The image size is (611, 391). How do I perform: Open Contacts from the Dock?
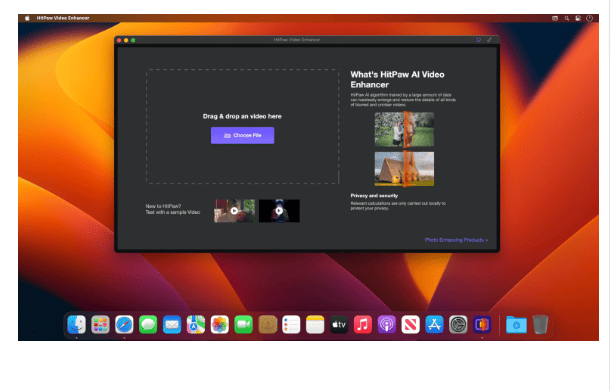point(267,324)
